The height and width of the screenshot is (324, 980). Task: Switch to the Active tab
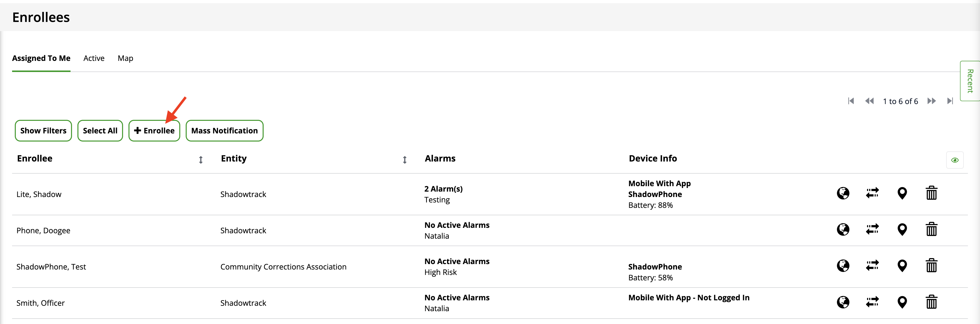click(x=94, y=58)
